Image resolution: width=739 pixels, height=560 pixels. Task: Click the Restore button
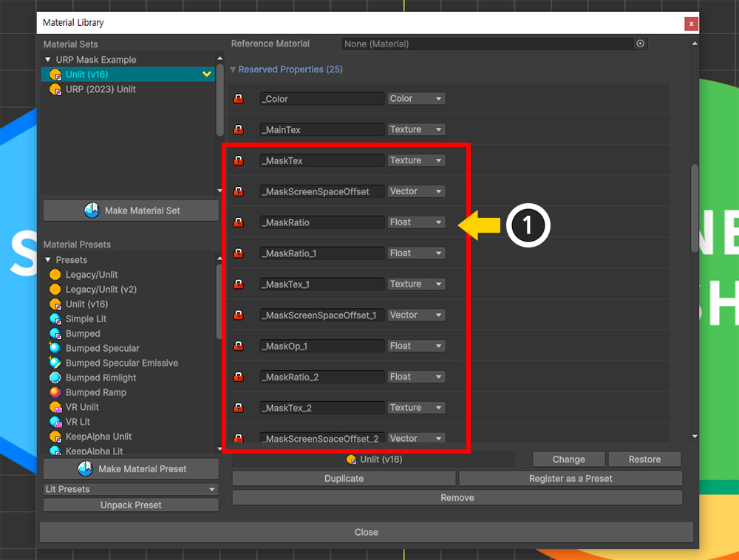click(644, 460)
